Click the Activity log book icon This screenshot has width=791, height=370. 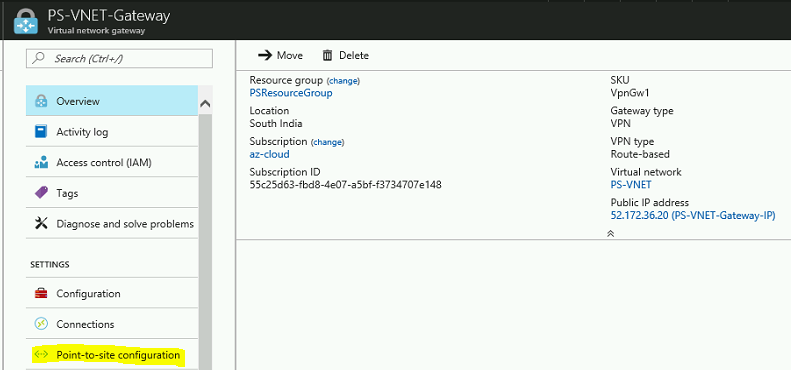41,132
